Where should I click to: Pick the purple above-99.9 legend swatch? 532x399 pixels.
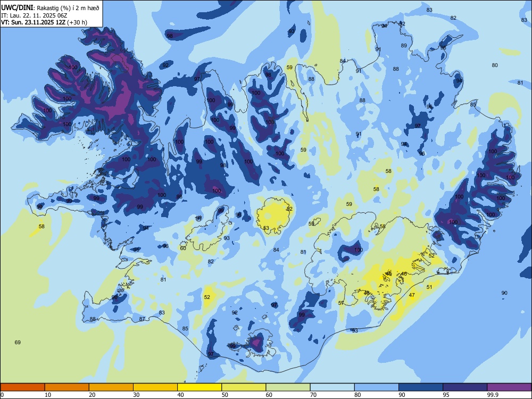(x=509, y=387)
